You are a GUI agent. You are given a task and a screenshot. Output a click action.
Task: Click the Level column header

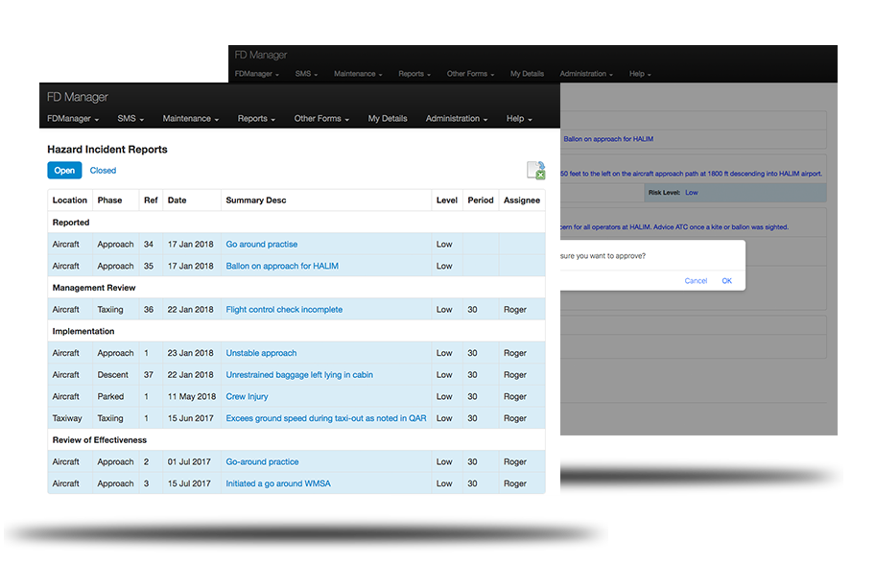click(x=447, y=200)
